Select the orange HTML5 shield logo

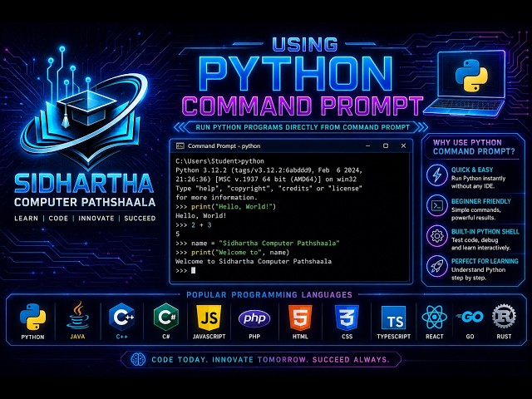(x=300, y=318)
